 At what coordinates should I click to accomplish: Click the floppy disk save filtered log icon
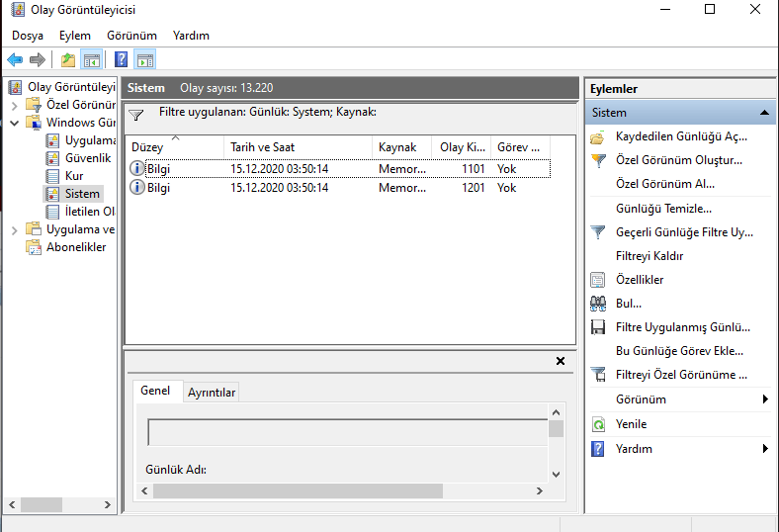pos(598,327)
